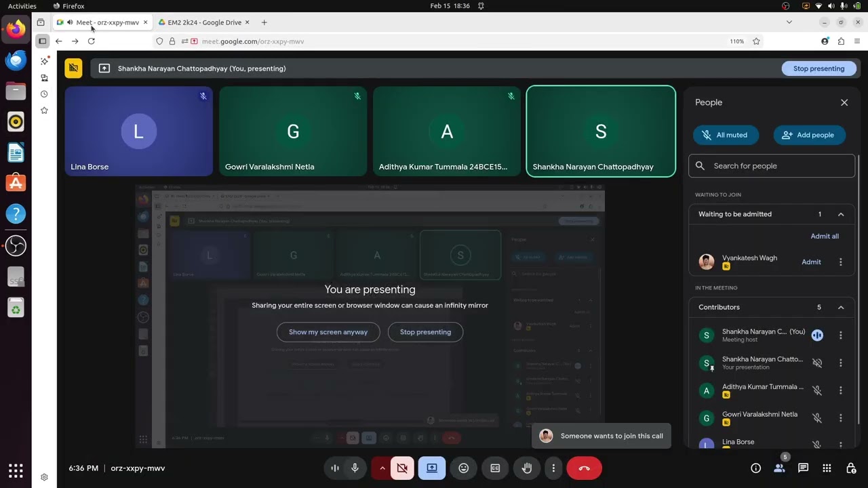Switch to the Meet browser tab

[103, 22]
